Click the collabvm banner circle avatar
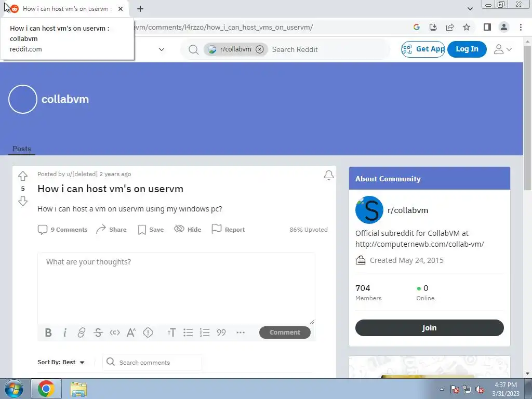 23,99
